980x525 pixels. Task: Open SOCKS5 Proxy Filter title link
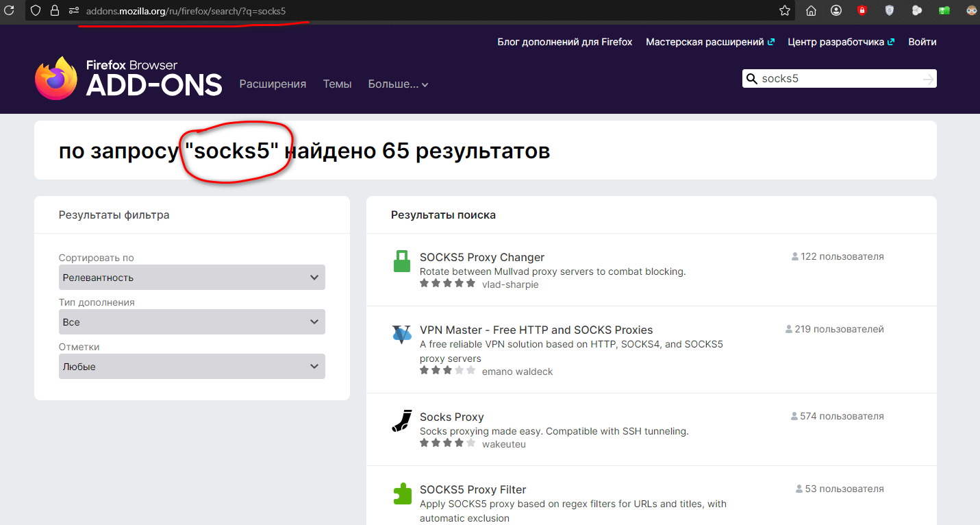pos(473,489)
